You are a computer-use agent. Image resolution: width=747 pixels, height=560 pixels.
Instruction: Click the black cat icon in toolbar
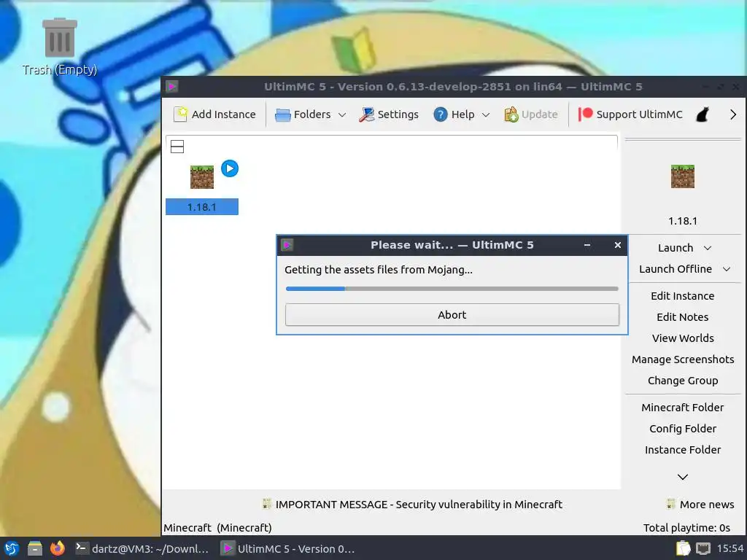click(703, 114)
